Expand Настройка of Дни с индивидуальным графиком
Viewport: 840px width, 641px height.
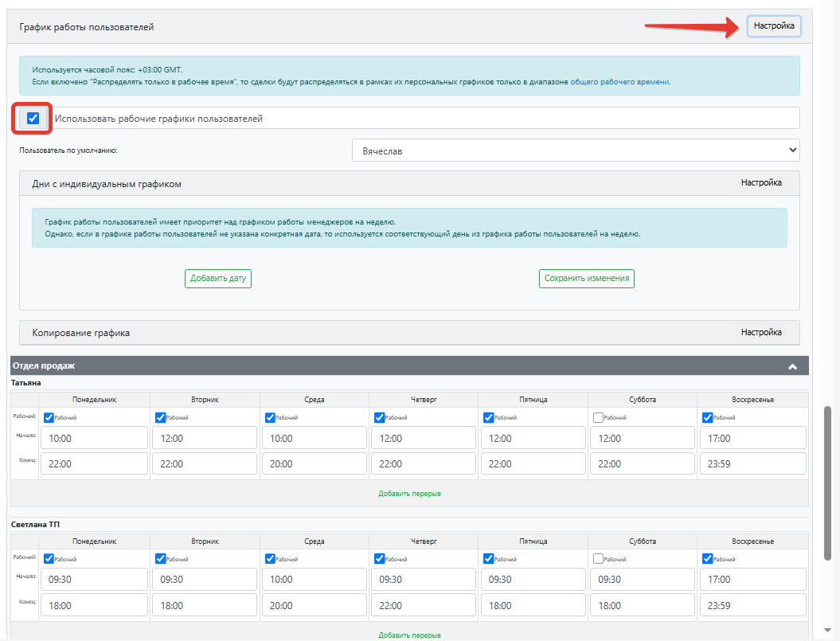(760, 183)
